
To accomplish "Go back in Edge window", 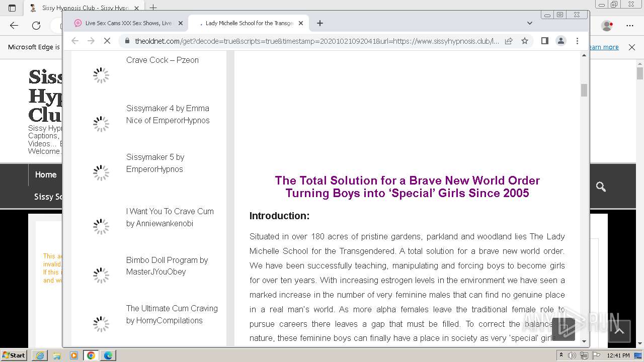I will coord(14,25).
